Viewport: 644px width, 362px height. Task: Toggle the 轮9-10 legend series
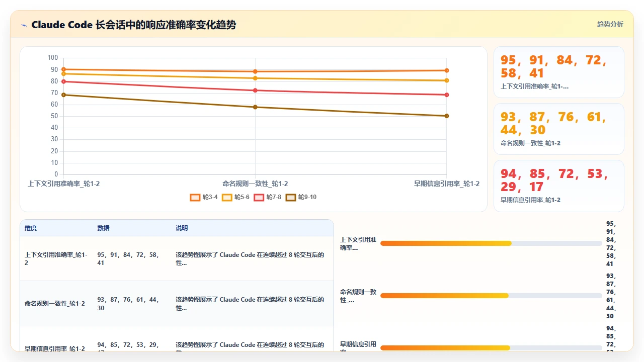pyautogui.click(x=301, y=197)
